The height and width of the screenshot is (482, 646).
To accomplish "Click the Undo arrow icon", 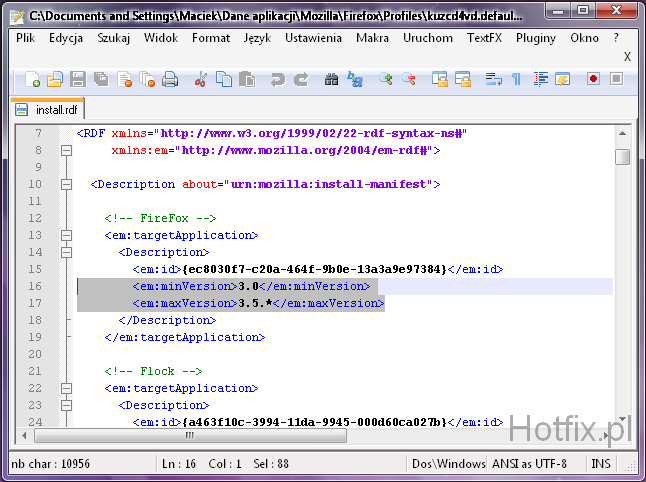I will (x=277, y=79).
